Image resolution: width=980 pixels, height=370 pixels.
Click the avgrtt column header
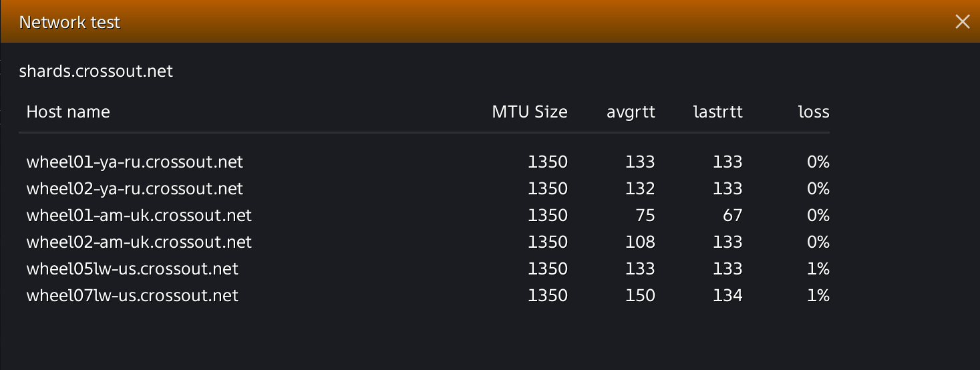click(x=631, y=112)
